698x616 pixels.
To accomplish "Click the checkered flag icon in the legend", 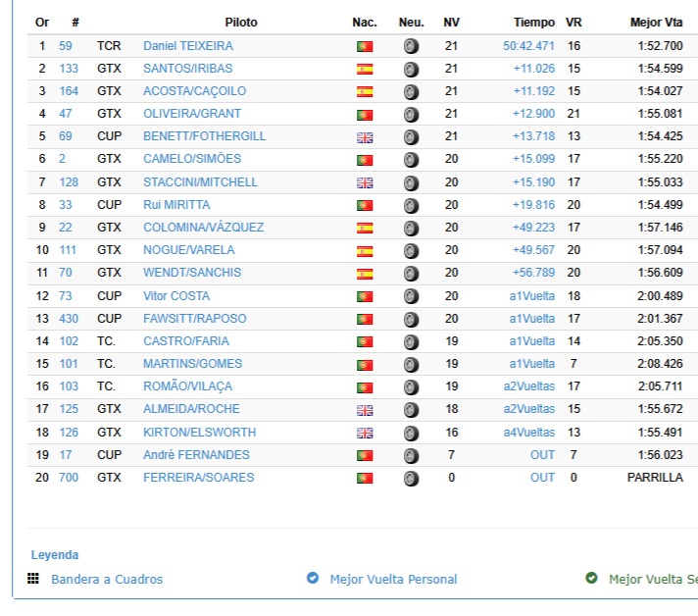I will (x=33, y=579).
